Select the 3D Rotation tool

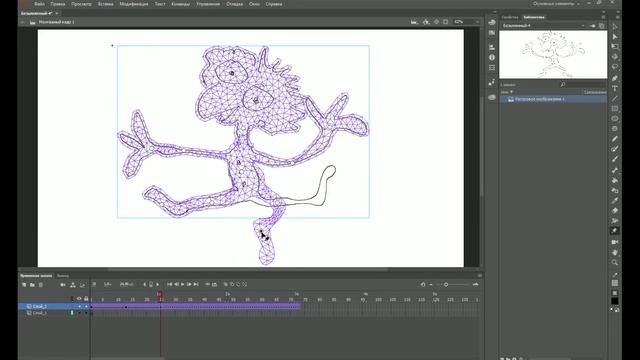(615, 57)
